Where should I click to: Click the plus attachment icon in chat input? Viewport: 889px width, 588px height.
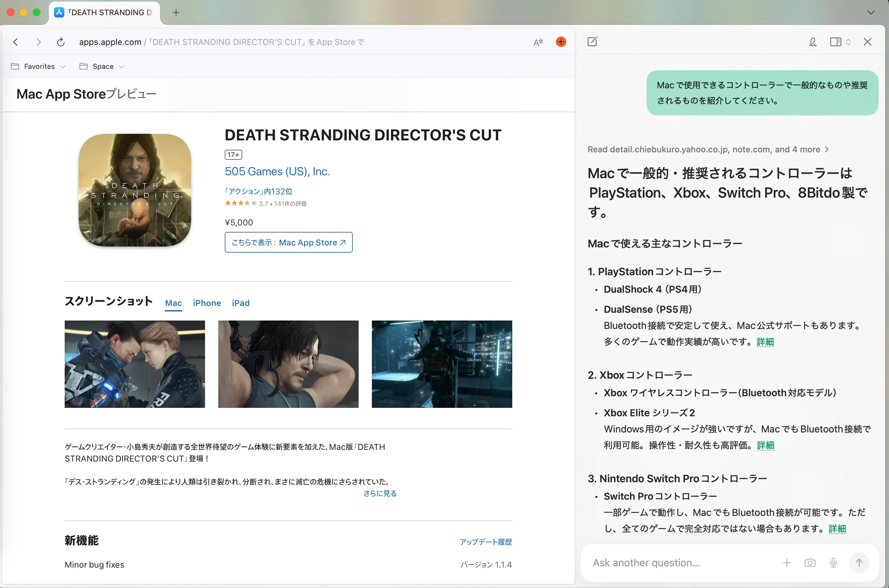coord(787,562)
